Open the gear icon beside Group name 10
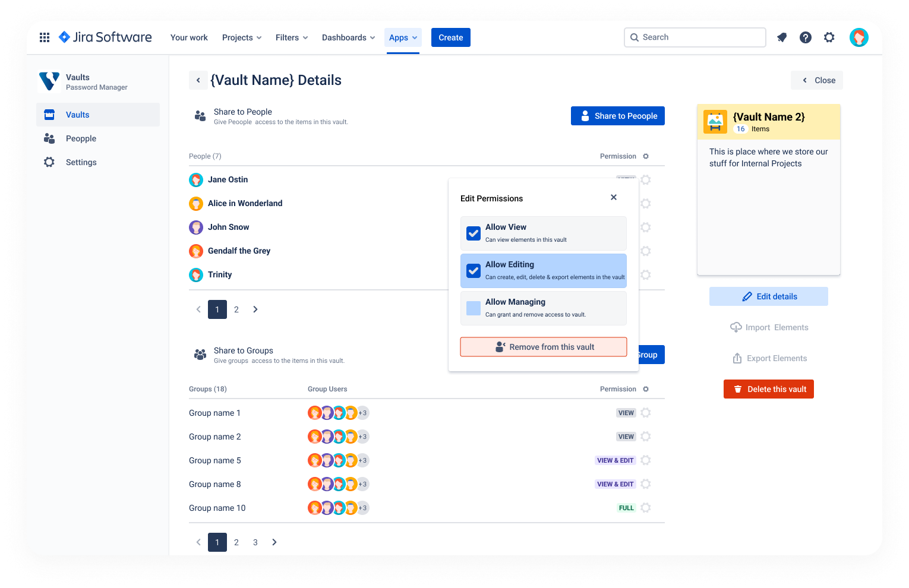 (645, 508)
